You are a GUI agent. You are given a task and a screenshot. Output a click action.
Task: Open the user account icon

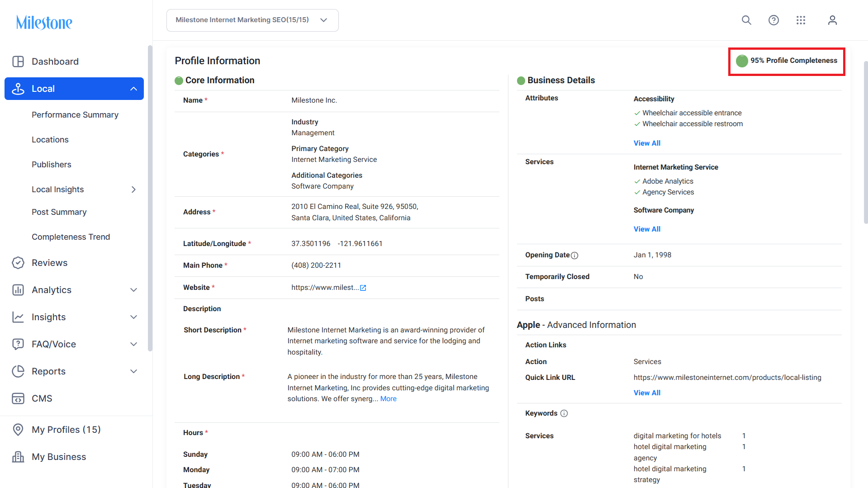point(832,20)
